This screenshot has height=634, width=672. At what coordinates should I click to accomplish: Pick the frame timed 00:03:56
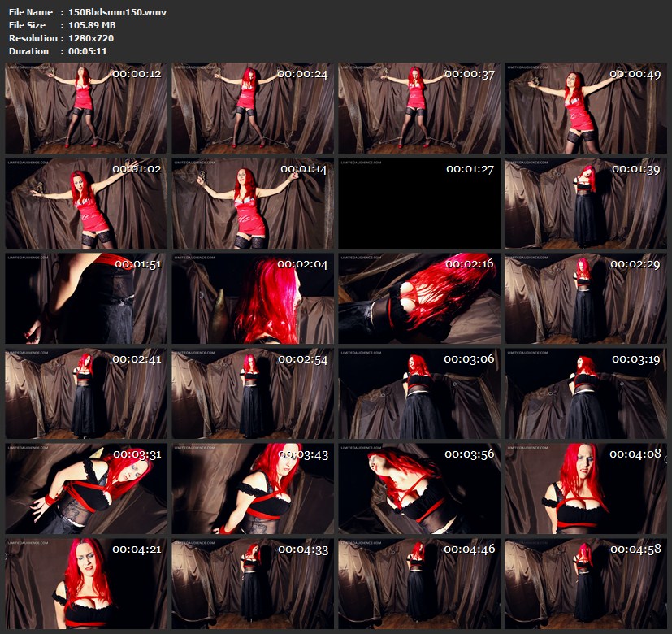click(419, 489)
